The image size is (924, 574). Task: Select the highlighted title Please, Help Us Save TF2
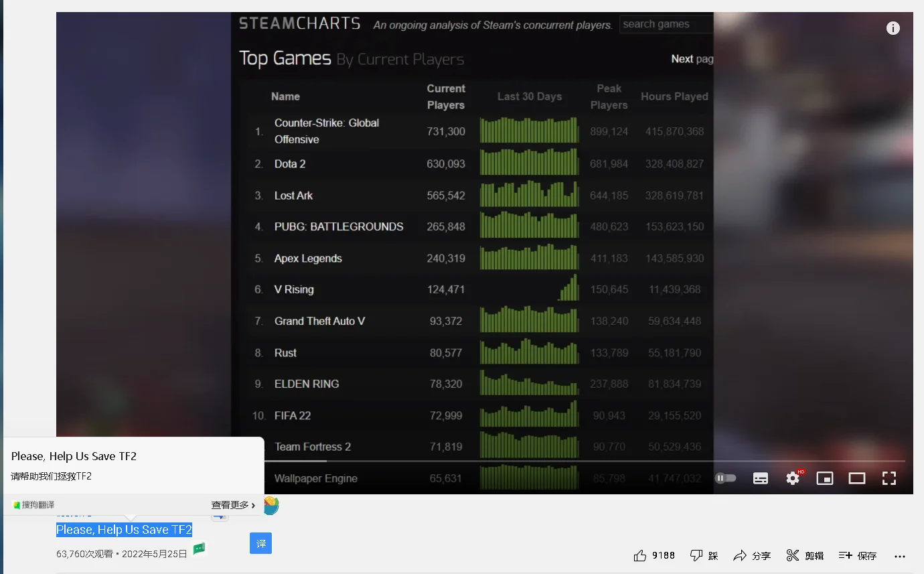point(124,530)
